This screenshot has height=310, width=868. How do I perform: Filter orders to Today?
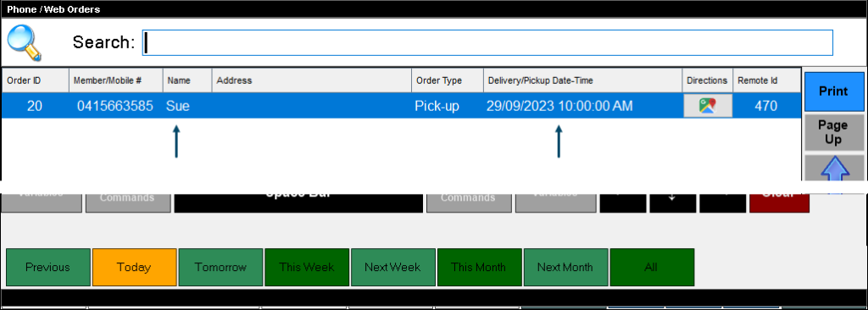135,268
